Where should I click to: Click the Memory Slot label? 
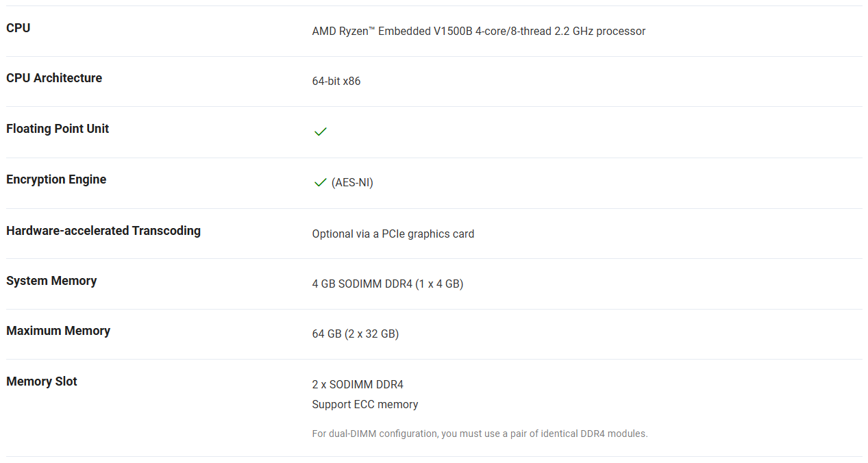pyautogui.click(x=42, y=381)
